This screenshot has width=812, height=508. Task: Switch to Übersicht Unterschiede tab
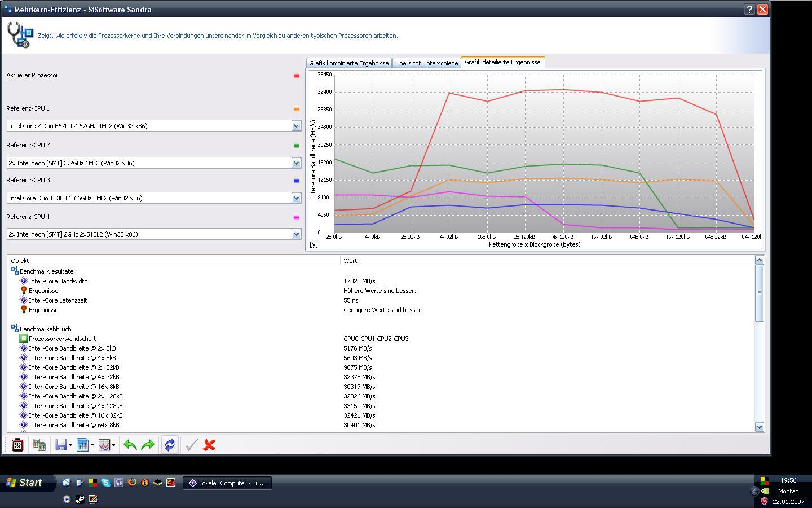point(426,63)
